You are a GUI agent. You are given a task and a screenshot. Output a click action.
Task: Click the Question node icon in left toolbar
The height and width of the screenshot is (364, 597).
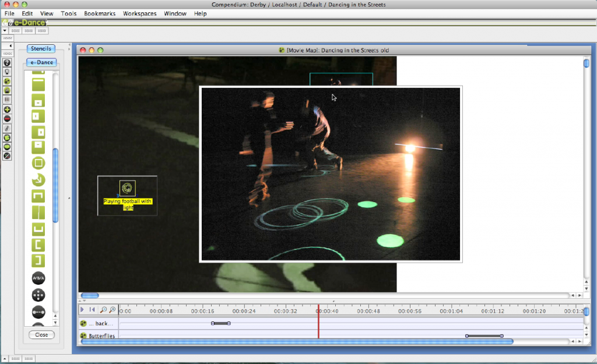pyautogui.click(x=7, y=62)
